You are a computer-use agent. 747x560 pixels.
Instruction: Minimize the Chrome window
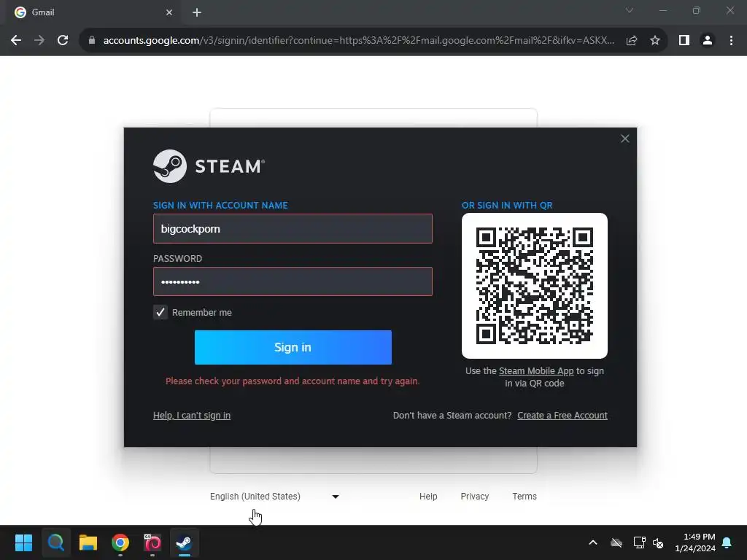click(663, 10)
